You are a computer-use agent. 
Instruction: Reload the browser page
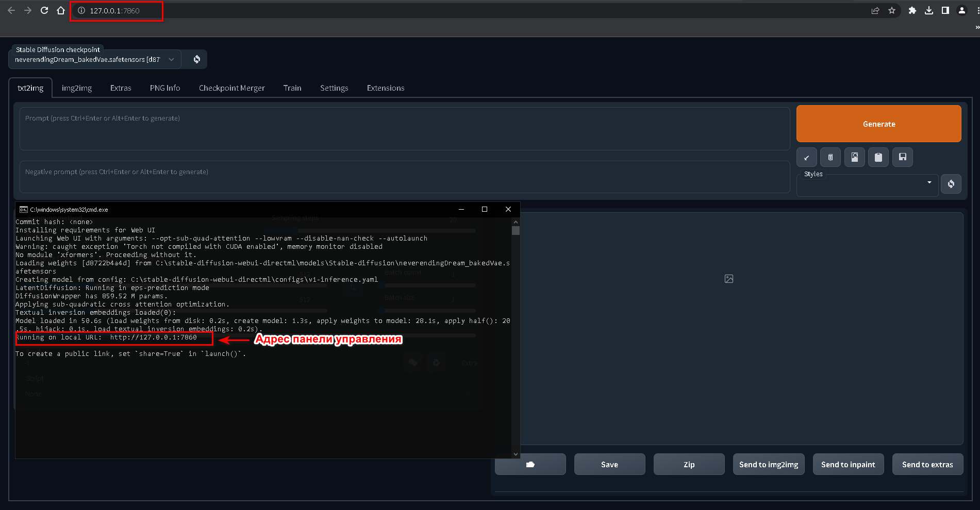(x=44, y=10)
